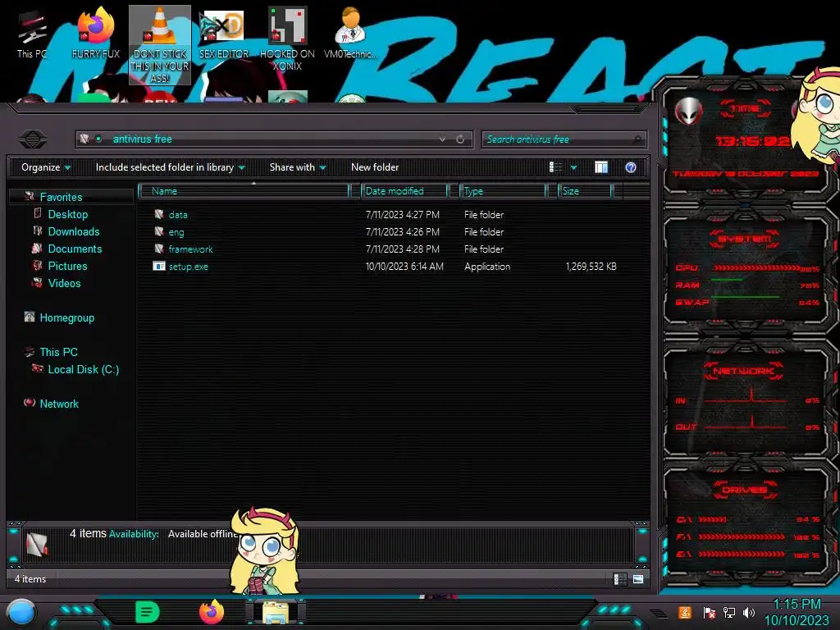This screenshot has height=630, width=840.
Task: Open the Start orb button
Action: [x=21, y=613]
